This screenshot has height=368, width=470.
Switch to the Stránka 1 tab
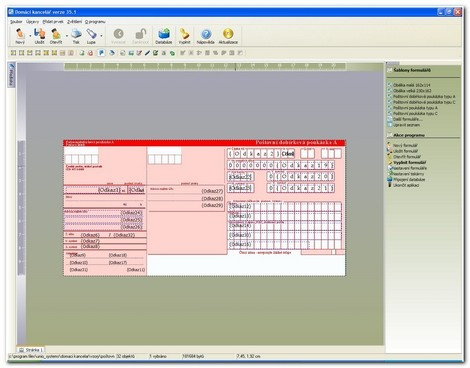[31, 350]
